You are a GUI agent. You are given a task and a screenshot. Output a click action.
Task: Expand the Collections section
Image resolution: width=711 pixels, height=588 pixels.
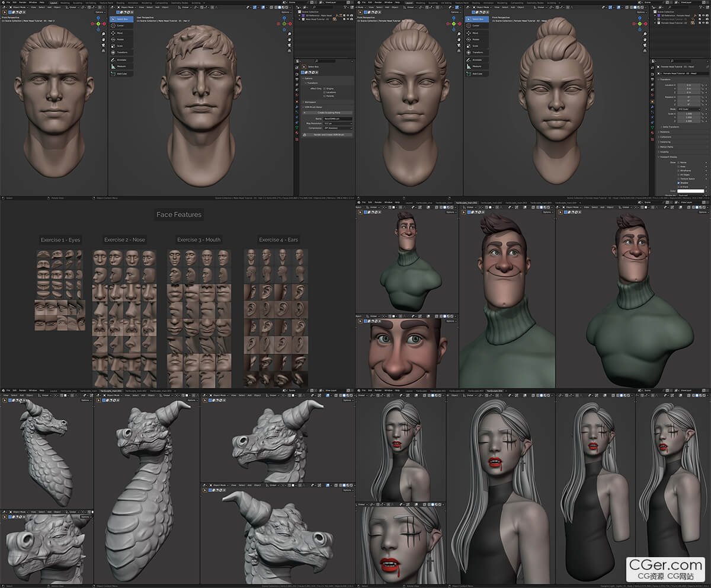click(665, 137)
